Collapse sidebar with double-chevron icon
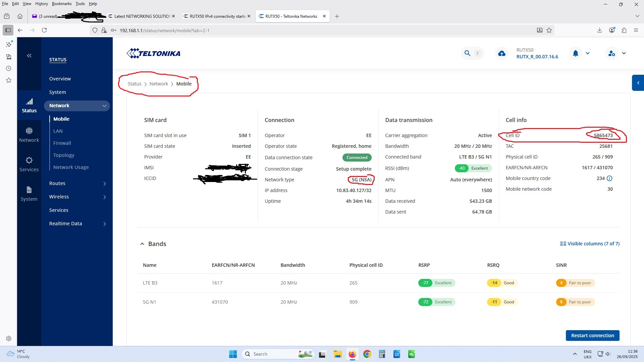The image size is (644, 362). point(29,56)
